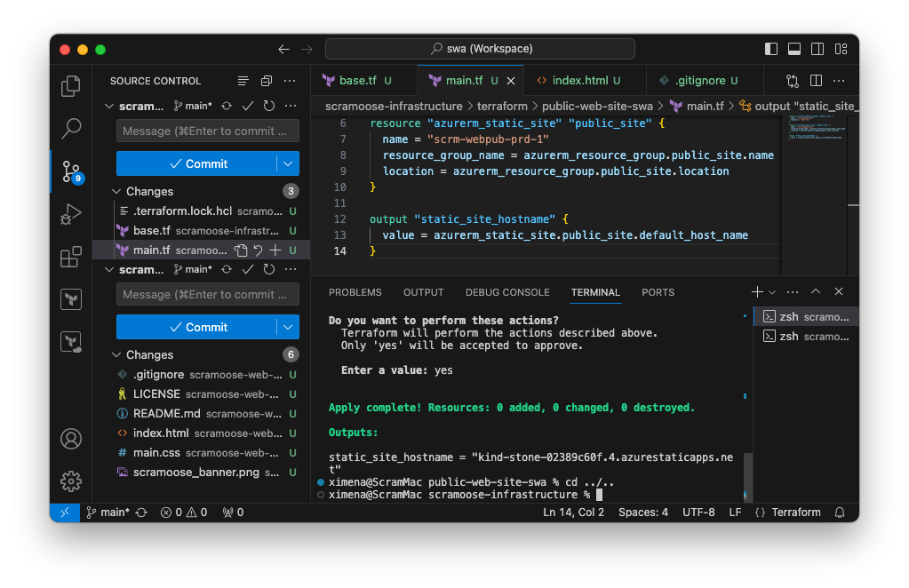Open the OUTPUT panel tab
This screenshot has height=588, width=909.
point(424,292)
